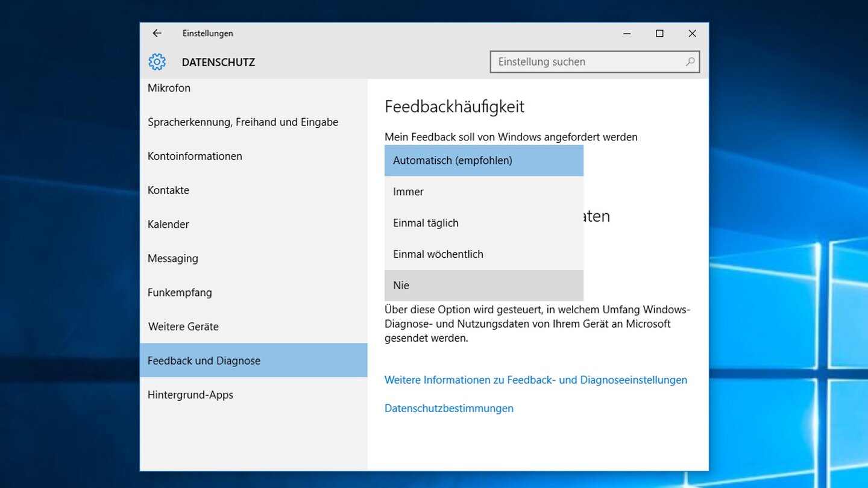
Task: Select Kalender in the sidebar
Action: click(254, 224)
